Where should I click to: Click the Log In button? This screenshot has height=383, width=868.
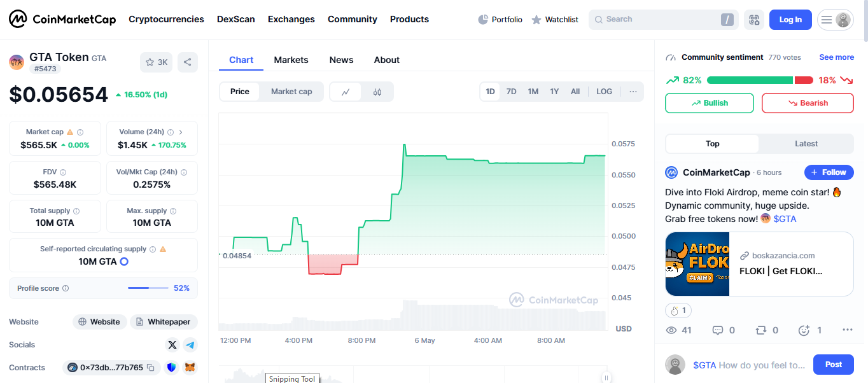click(790, 20)
